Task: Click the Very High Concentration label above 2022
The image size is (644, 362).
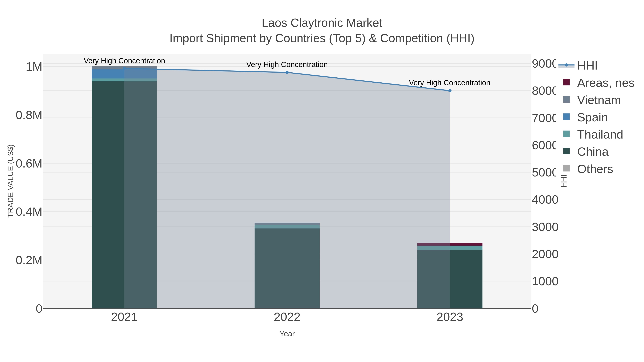Action: pos(287,65)
